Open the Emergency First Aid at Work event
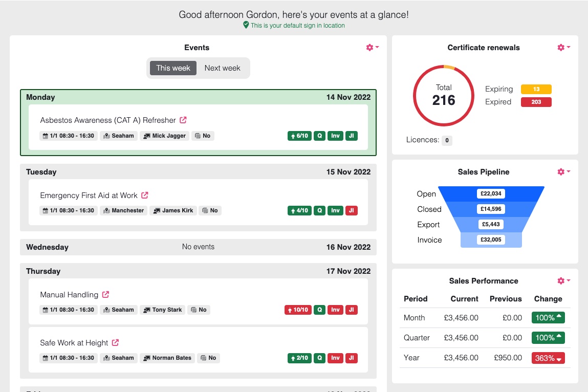Viewport: 588px width, 392px height. coord(90,195)
